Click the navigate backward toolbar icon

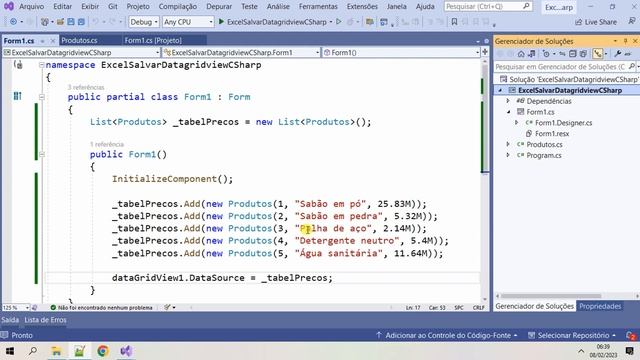(x=13, y=22)
